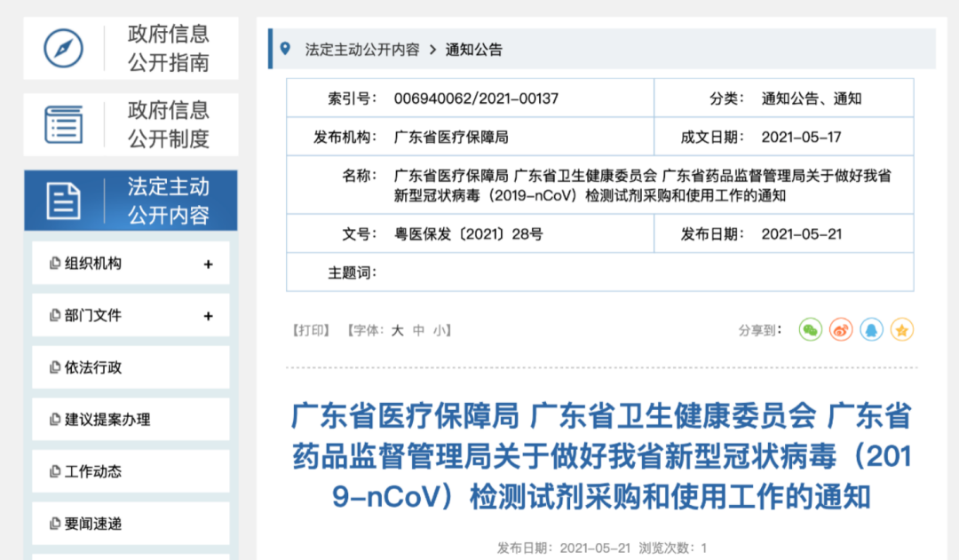
Task: Share the article via the WeChat icon
Action: click(809, 328)
